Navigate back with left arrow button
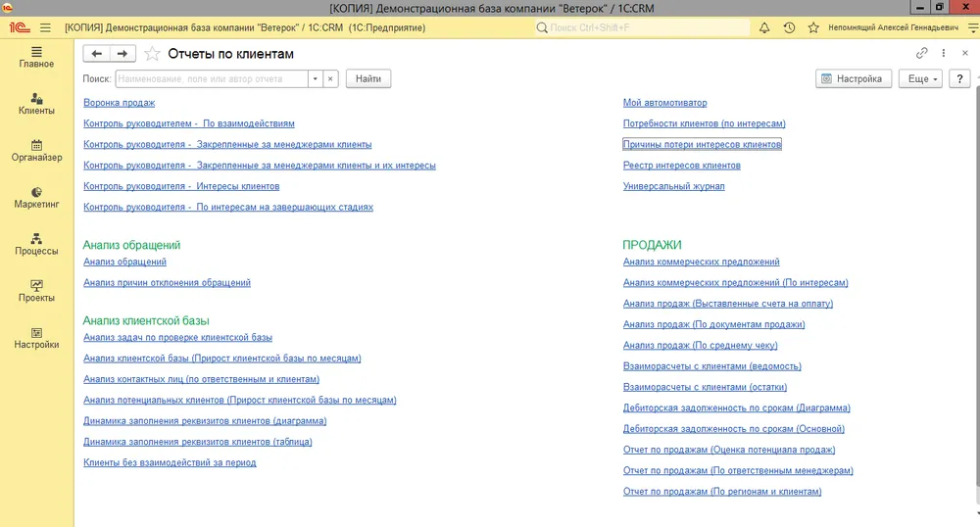The image size is (980, 527). click(96, 54)
